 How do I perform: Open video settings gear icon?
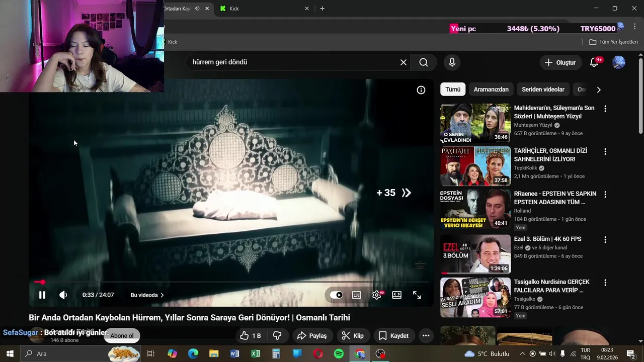coord(377,295)
